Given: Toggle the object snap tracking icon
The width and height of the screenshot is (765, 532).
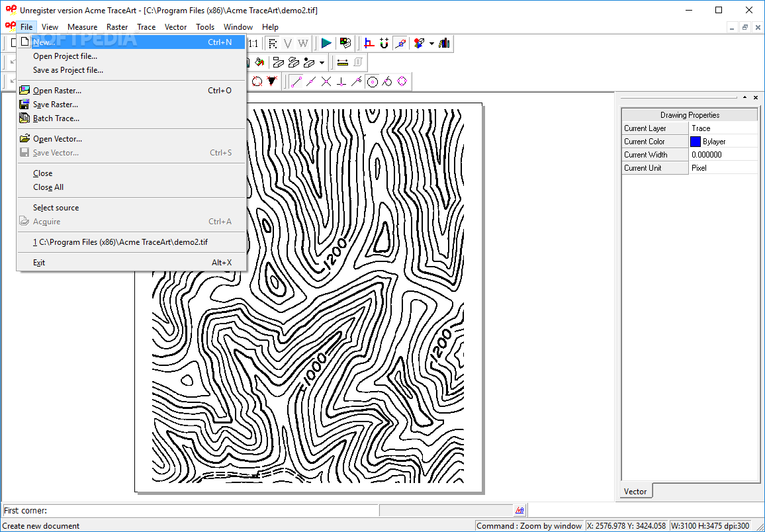Looking at the screenshot, I should click(400, 44).
